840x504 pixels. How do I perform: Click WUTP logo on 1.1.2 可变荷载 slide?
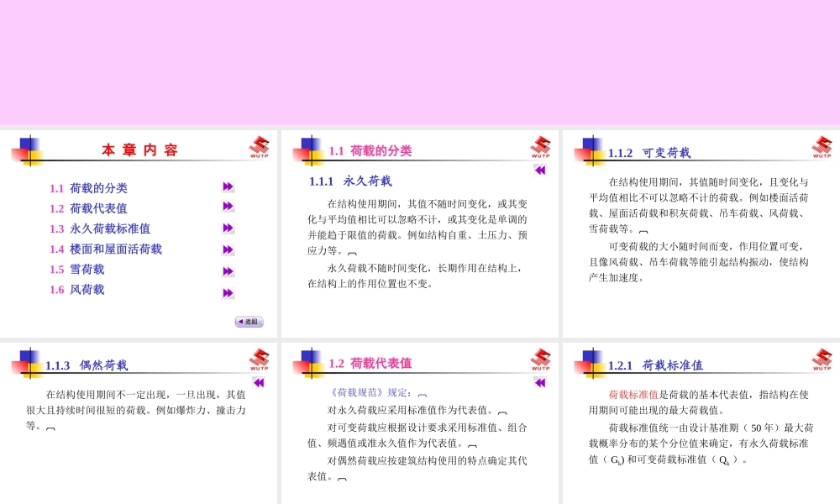click(822, 147)
